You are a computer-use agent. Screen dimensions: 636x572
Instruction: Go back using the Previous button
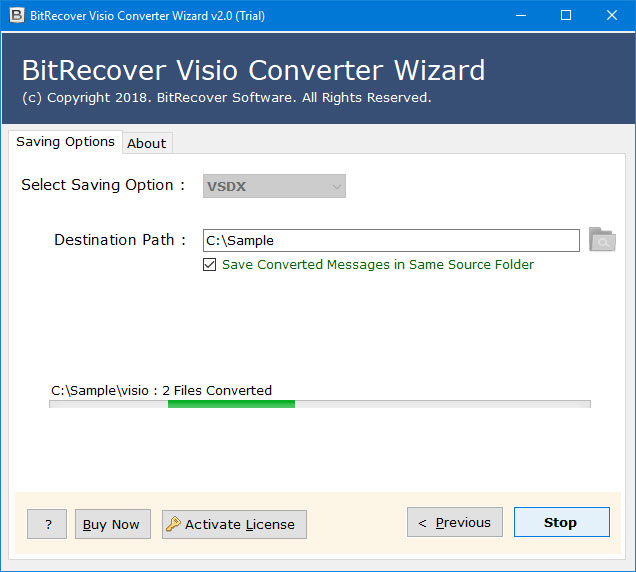click(455, 522)
